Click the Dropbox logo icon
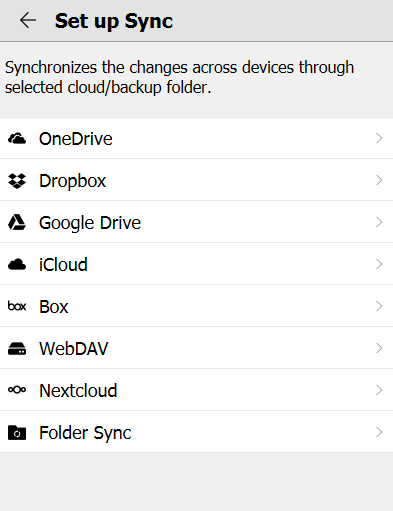This screenshot has width=393, height=511. click(x=17, y=181)
